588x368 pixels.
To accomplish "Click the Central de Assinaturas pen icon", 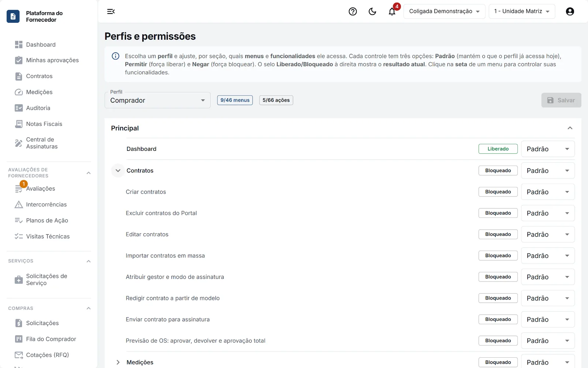I will pyautogui.click(x=19, y=143).
